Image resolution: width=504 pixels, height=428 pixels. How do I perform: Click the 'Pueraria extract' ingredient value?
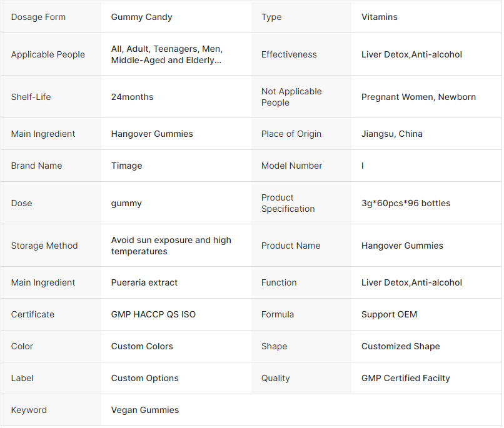[144, 282]
